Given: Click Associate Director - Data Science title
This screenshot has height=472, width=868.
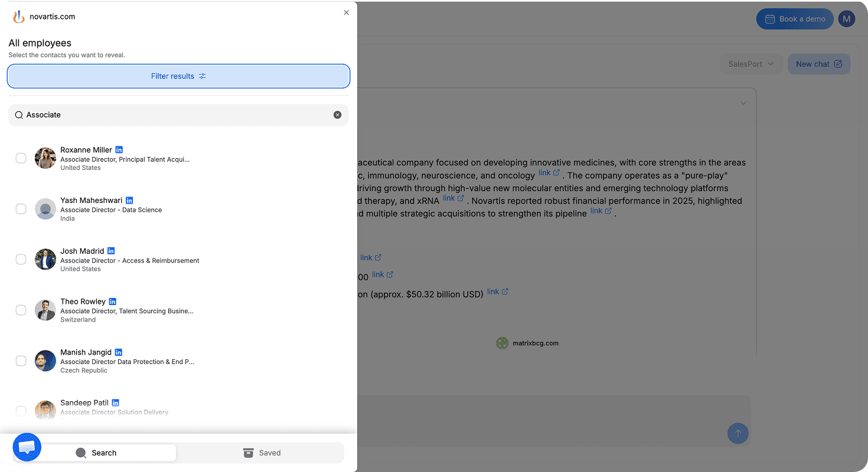Looking at the screenshot, I should point(111,210).
